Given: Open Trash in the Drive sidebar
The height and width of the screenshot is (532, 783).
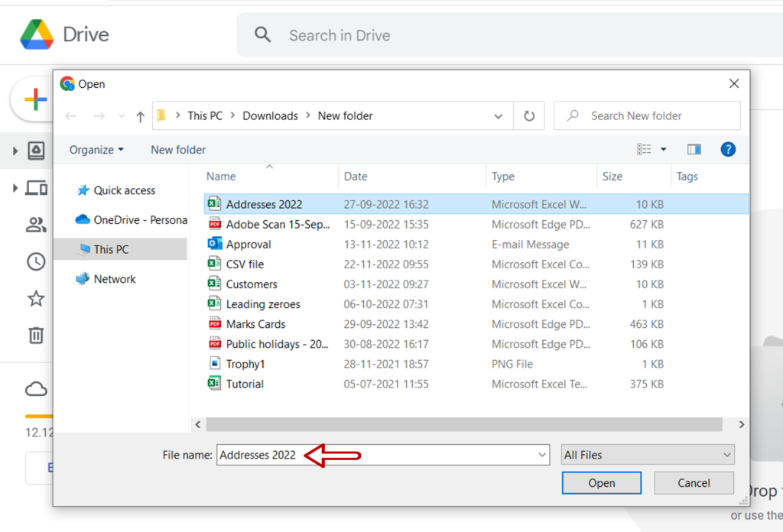Looking at the screenshot, I should click(x=36, y=335).
